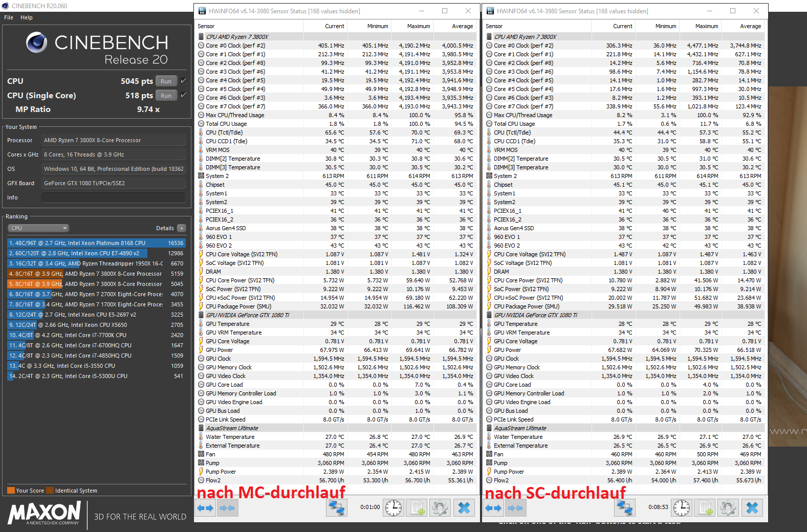Open the Help menu in Cinebench

[27, 17]
